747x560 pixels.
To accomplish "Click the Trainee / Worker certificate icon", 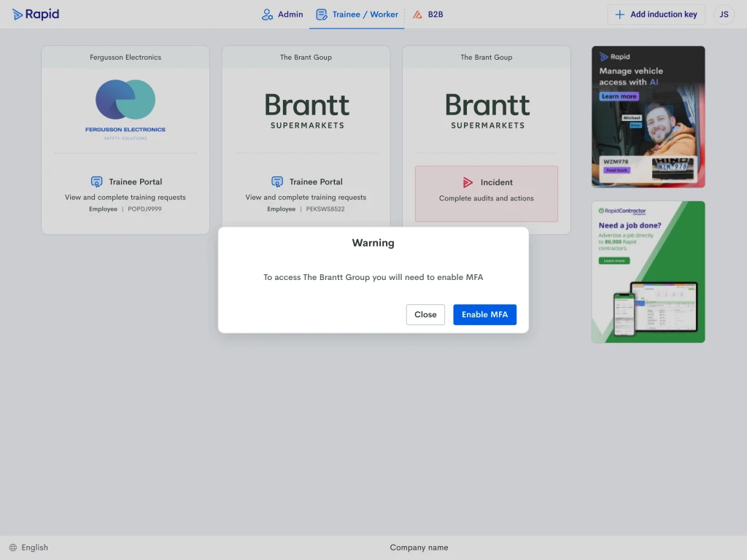I will point(322,15).
